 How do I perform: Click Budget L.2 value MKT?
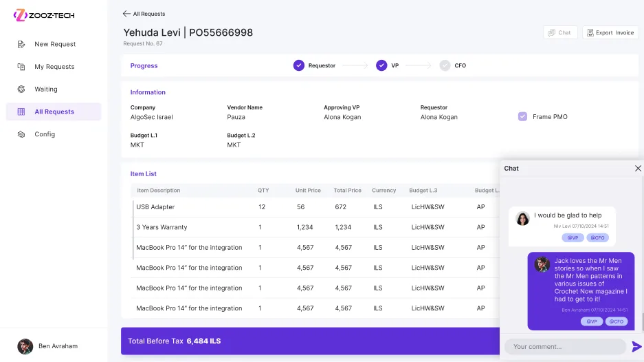234,145
